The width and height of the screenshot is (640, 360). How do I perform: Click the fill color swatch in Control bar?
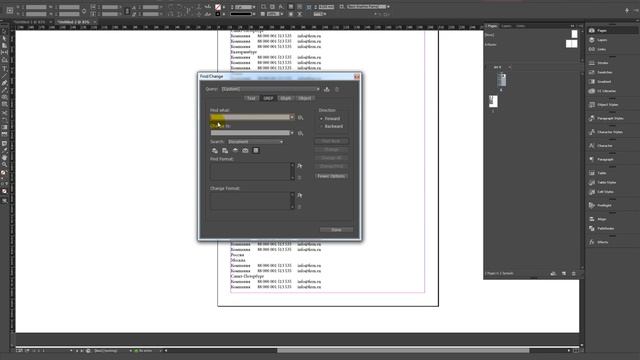click(x=218, y=7)
